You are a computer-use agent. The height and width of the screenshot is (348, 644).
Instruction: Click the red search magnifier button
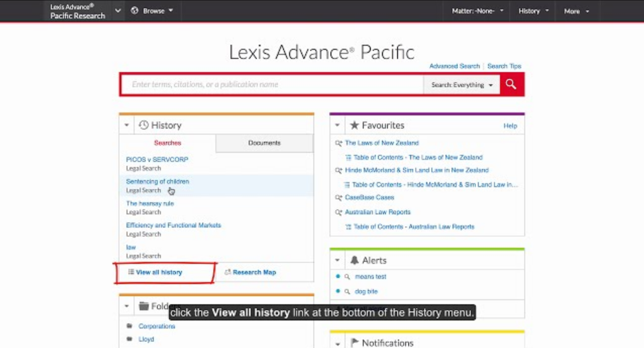(511, 84)
